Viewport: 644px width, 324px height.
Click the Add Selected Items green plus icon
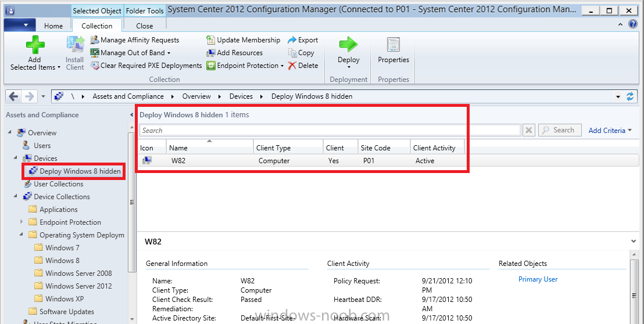[35, 45]
